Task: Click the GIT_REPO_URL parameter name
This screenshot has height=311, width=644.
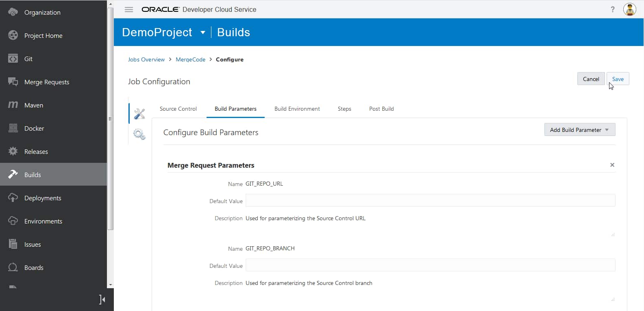Action: coord(264,184)
